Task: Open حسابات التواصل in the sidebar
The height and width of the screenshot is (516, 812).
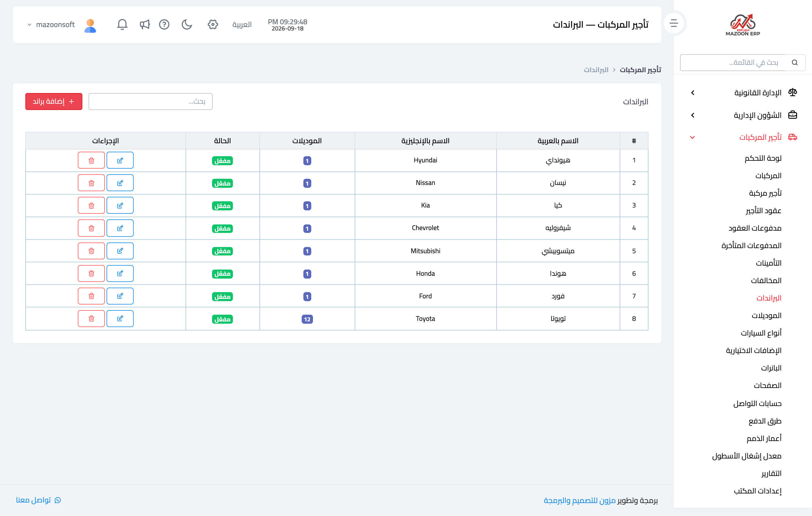Action: coord(757,404)
